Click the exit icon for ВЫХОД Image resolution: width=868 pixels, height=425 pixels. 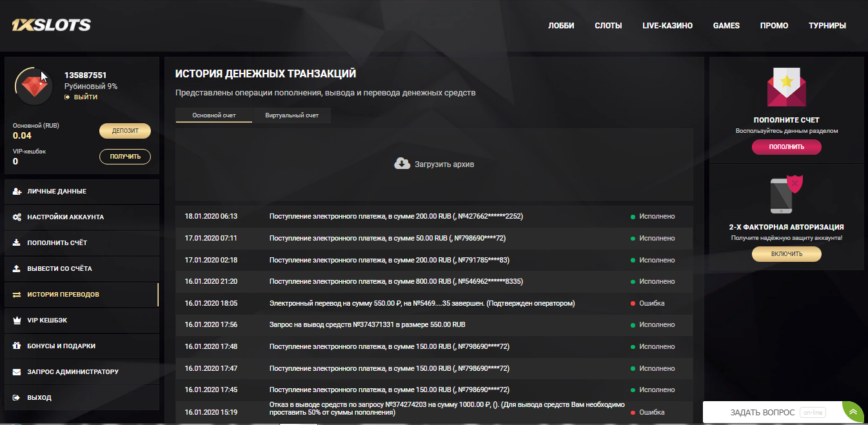[17, 398]
